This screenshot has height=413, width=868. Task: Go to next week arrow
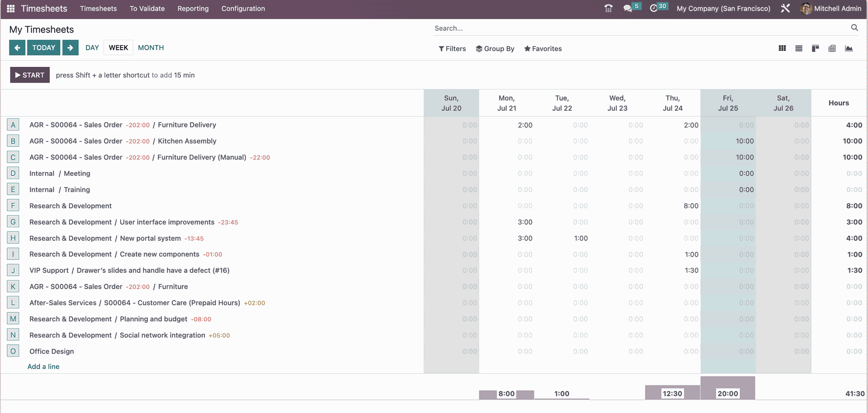coord(70,47)
